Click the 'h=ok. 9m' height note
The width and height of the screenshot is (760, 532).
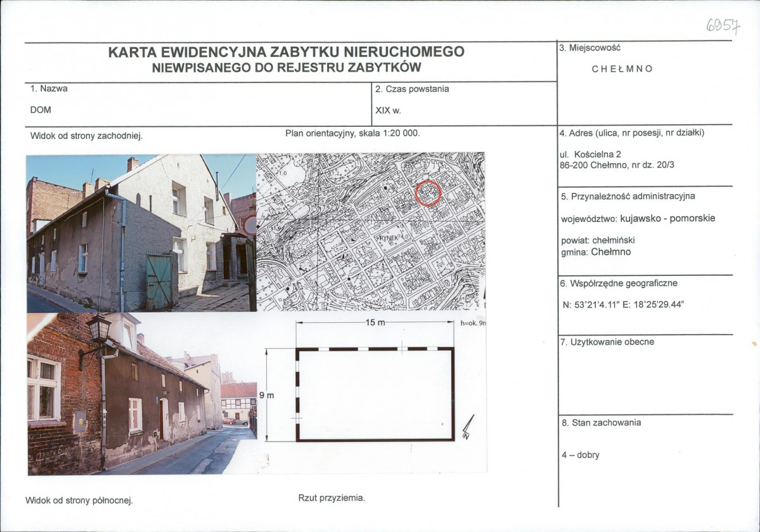(x=473, y=323)
